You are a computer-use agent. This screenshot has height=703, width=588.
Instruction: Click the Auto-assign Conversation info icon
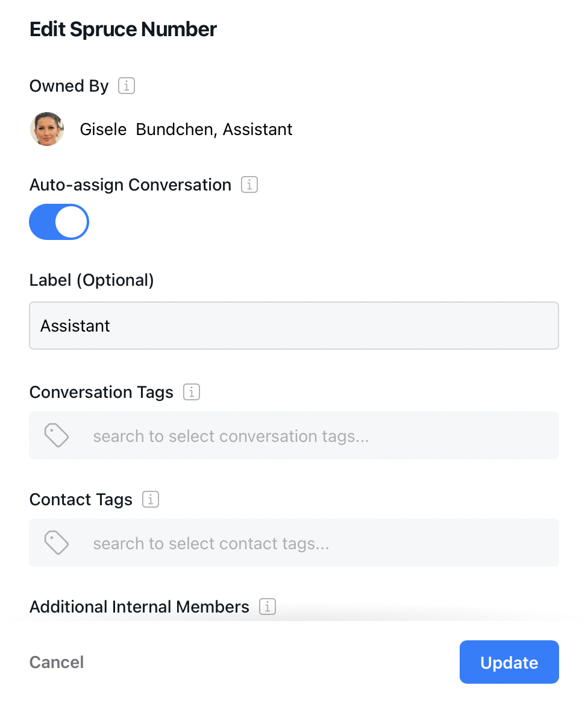coord(249,184)
